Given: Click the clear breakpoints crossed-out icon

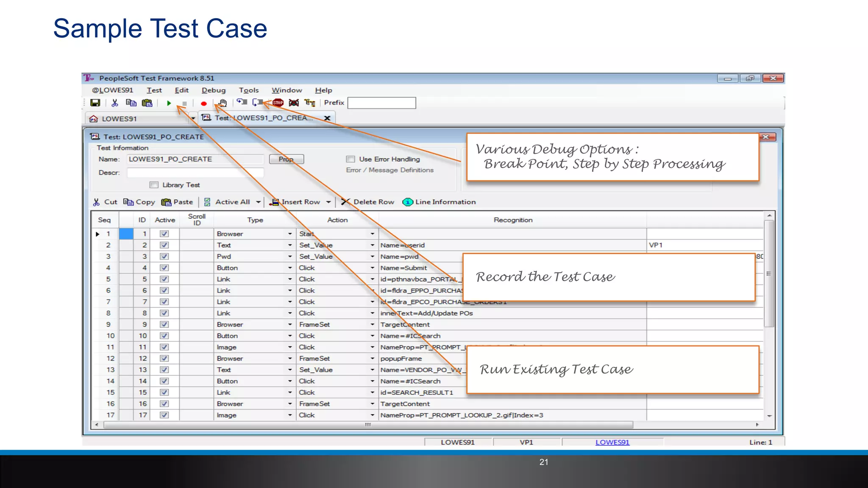Looking at the screenshot, I should point(294,103).
